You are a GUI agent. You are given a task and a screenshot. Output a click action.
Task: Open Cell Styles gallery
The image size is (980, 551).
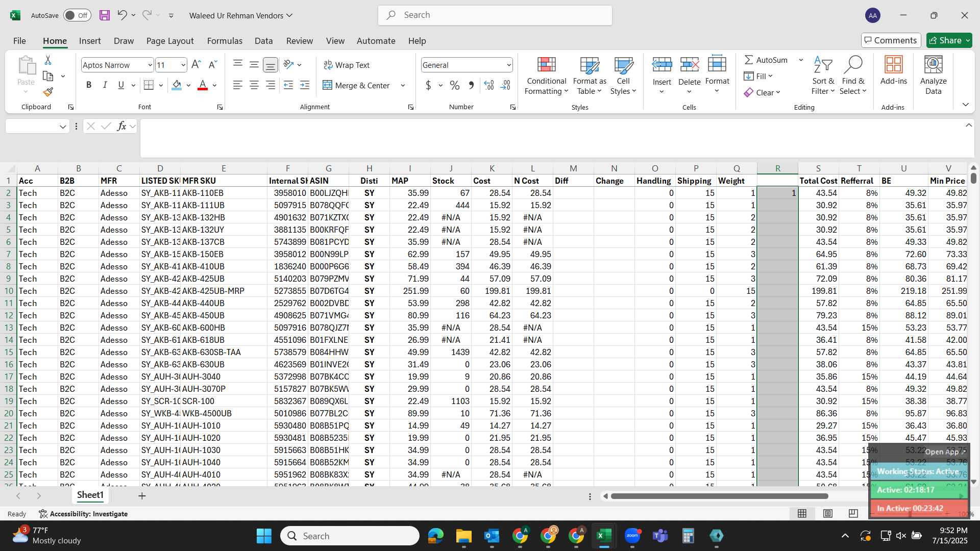click(x=623, y=76)
